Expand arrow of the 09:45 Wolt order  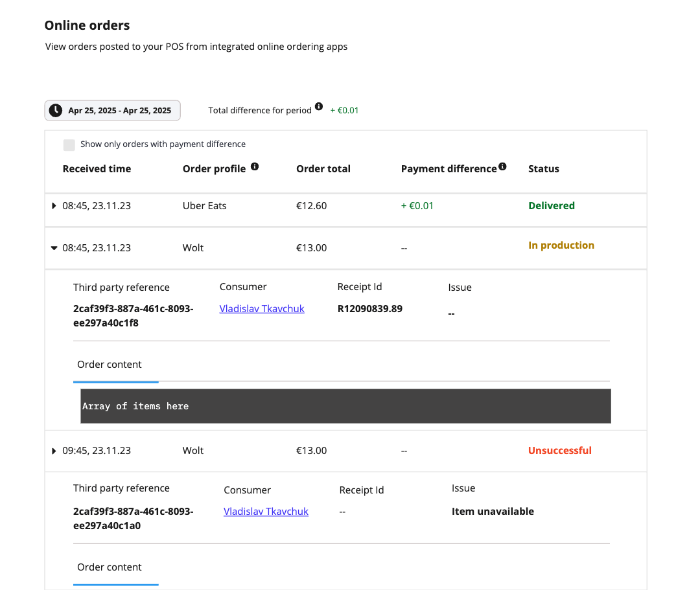54,451
